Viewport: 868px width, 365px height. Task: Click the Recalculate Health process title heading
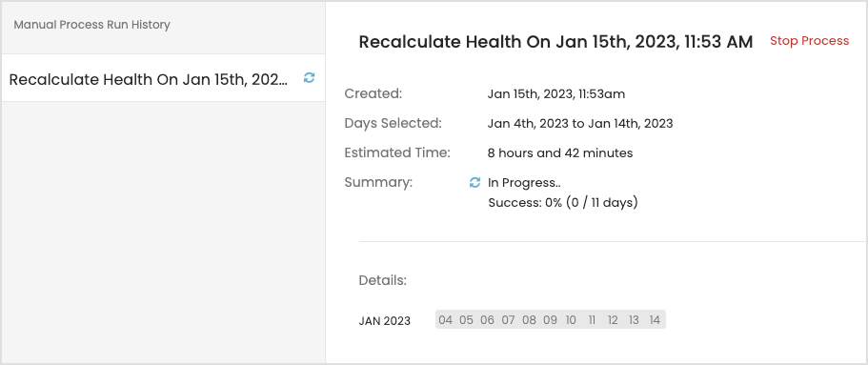555,42
